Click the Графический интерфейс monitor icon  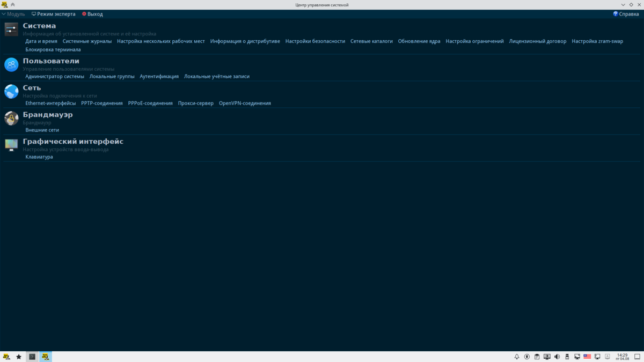11,145
